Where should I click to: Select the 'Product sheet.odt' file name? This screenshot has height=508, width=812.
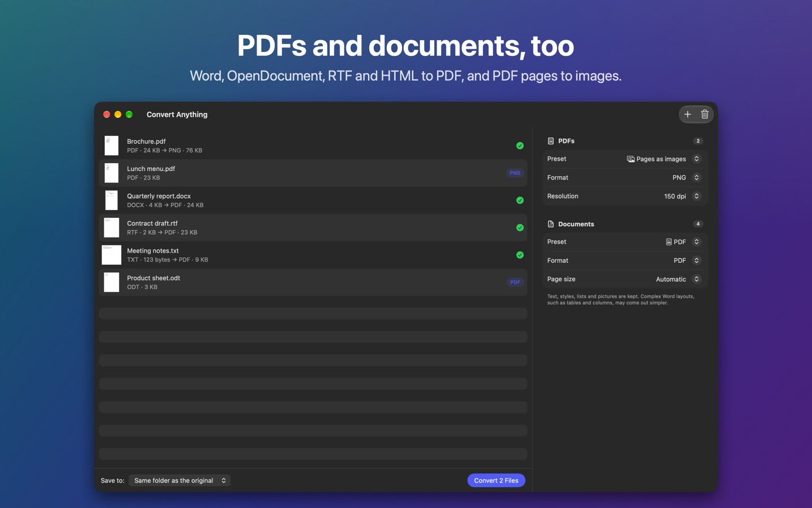click(153, 278)
